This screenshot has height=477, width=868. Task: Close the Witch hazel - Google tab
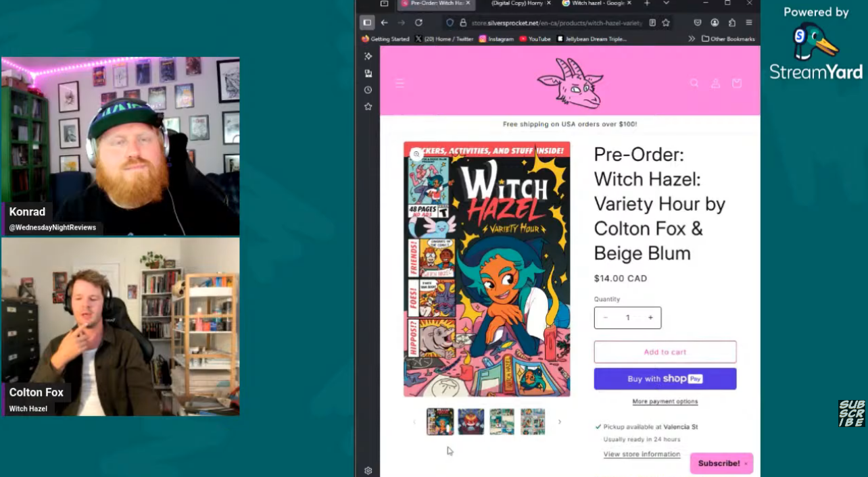630,3
